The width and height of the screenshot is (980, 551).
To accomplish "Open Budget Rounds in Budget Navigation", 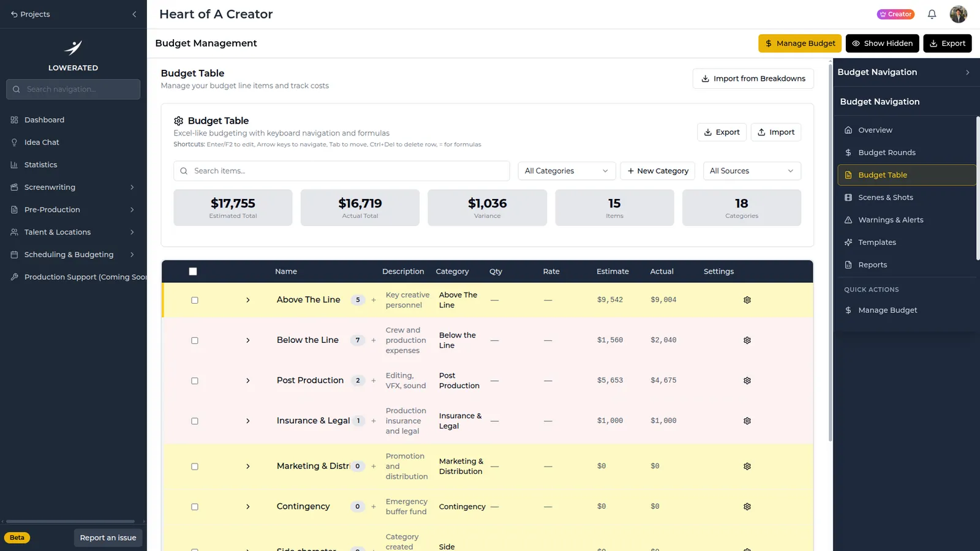I will pyautogui.click(x=906, y=152).
